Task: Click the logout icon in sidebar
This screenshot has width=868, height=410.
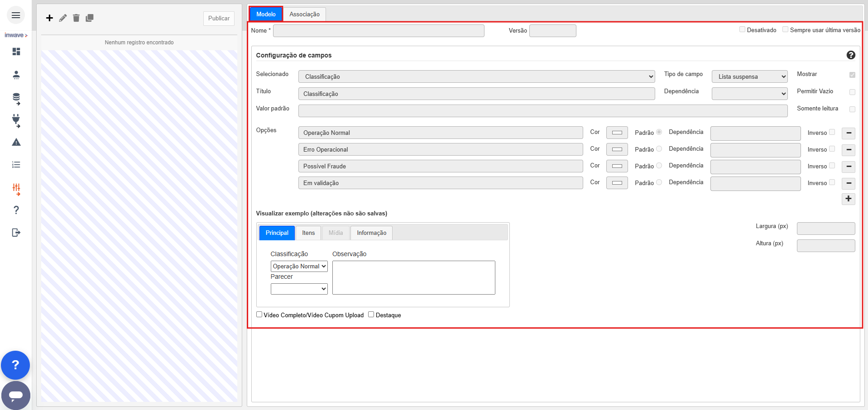Action: click(16, 233)
